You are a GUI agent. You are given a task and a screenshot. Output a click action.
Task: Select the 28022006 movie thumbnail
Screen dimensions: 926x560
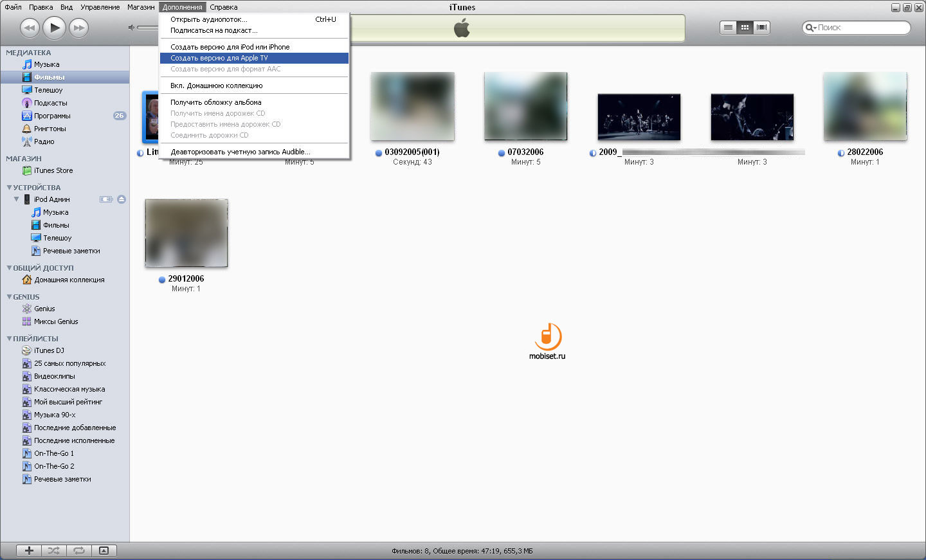click(866, 106)
